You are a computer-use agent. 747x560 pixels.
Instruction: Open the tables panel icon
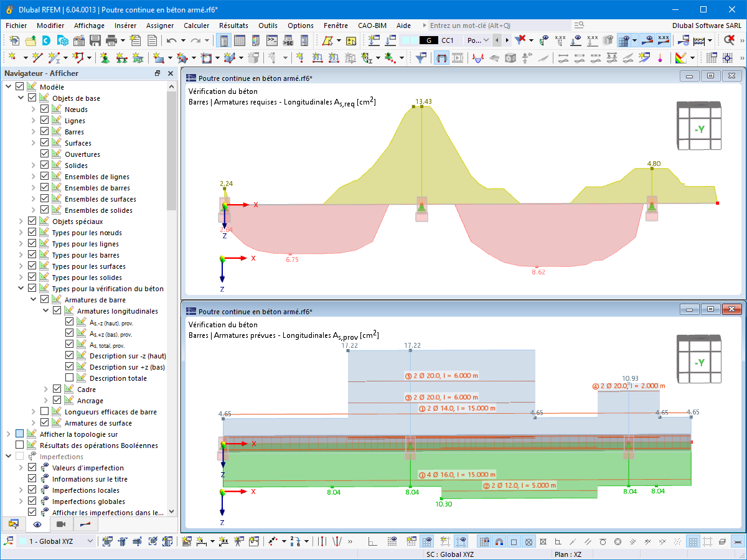[x=239, y=40]
